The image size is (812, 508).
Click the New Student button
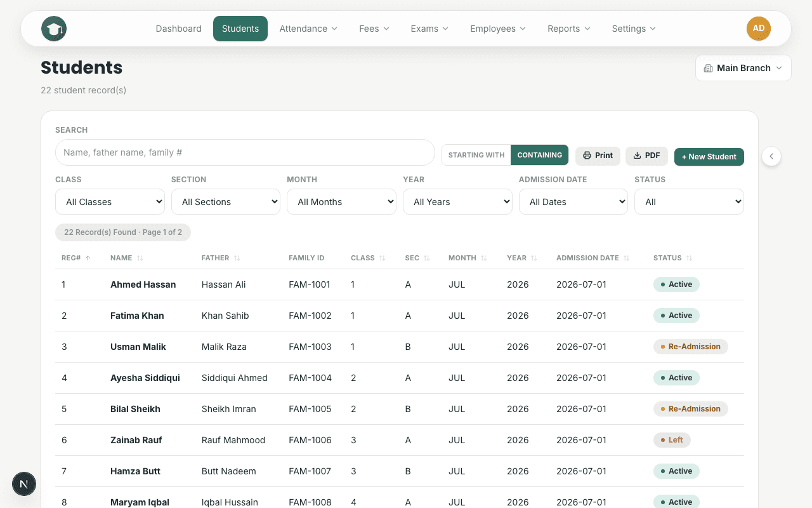point(709,156)
